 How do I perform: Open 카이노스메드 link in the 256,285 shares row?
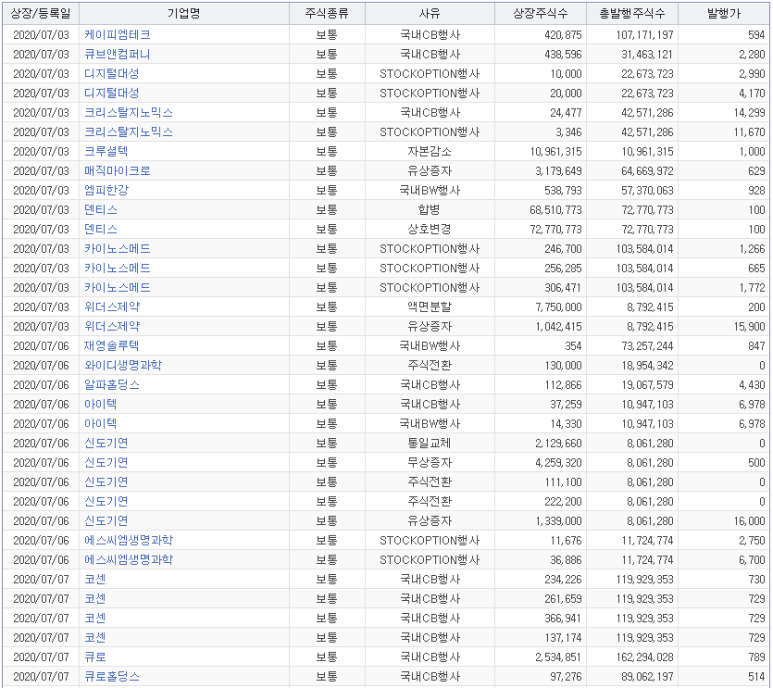point(117,268)
